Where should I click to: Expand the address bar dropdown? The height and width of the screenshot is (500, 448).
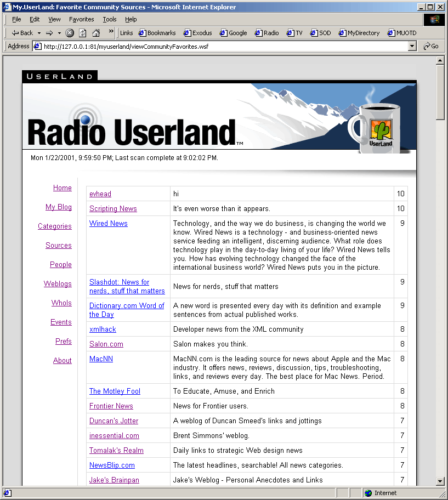pos(412,46)
